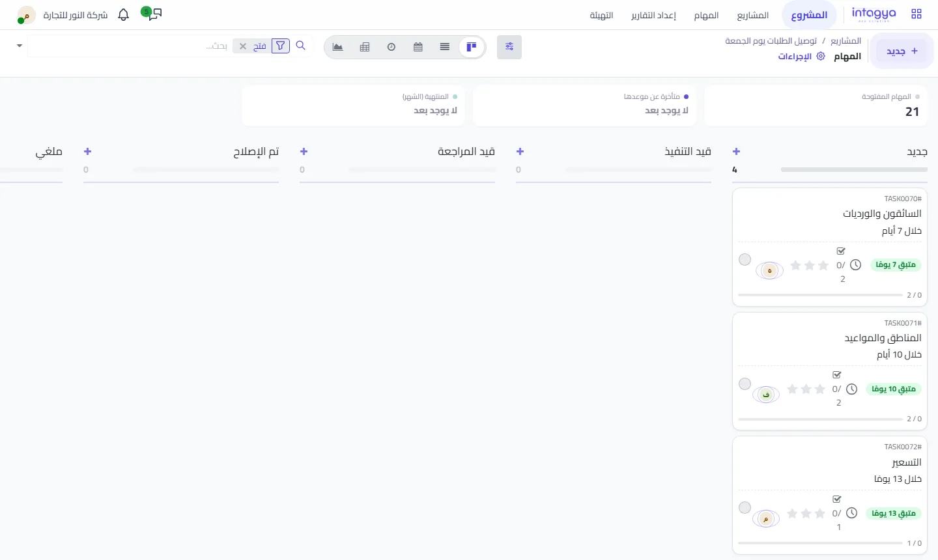Screen dimensions: 938x560
Task: Add task in تم الإصلاح column plus
Action: tap(87, 151)
